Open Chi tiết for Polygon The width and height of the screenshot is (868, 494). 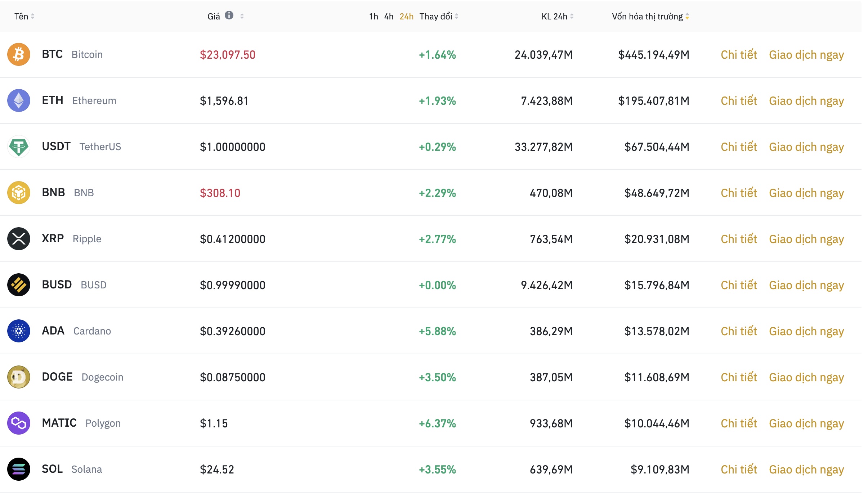click(739, 423)
